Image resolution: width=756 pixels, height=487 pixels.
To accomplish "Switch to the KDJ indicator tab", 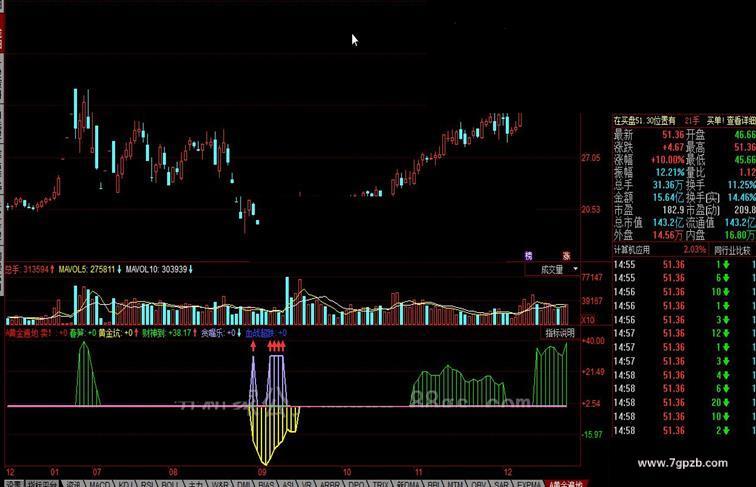I will (125, 484).
